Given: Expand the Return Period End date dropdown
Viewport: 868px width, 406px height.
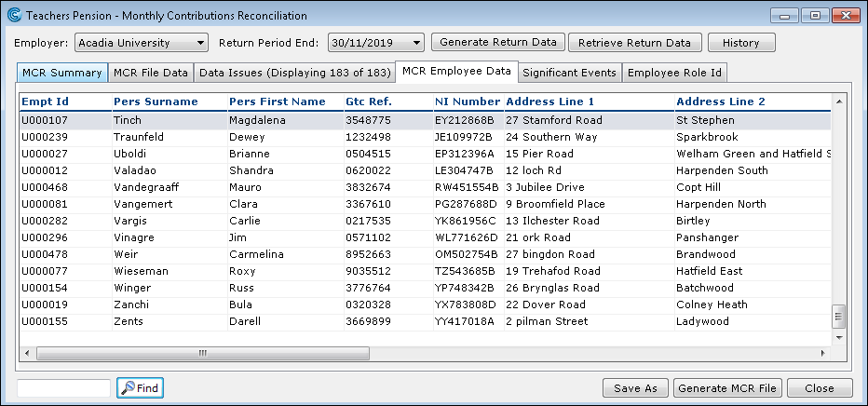Looking at the screenshot, I should point(376,43).
